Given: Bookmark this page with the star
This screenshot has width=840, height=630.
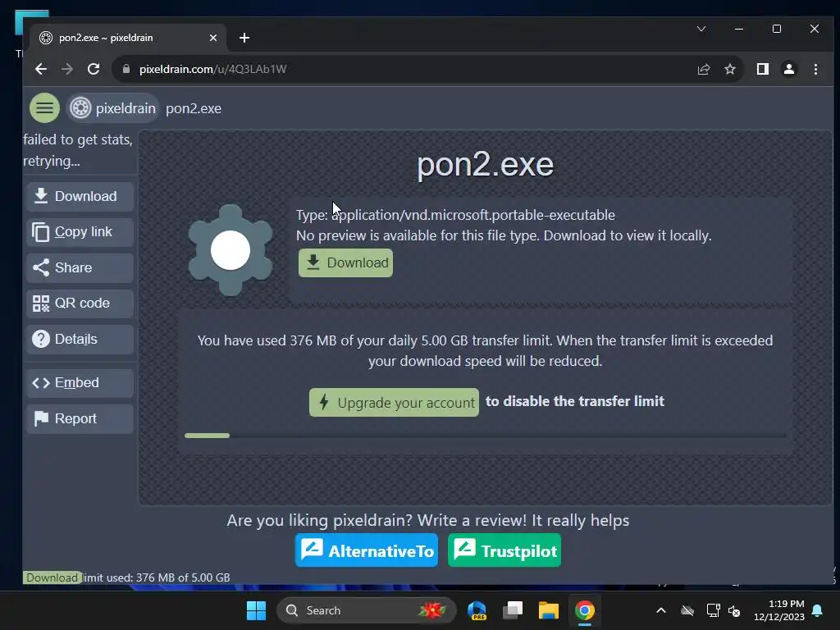Looking at the screenshot, I should 729,69.
